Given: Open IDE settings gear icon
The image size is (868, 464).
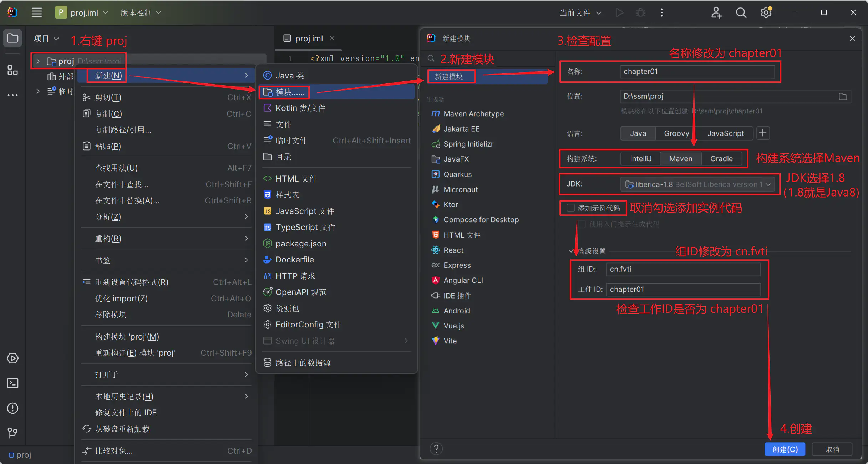Looking at the screenshot, I should point(766,12).
